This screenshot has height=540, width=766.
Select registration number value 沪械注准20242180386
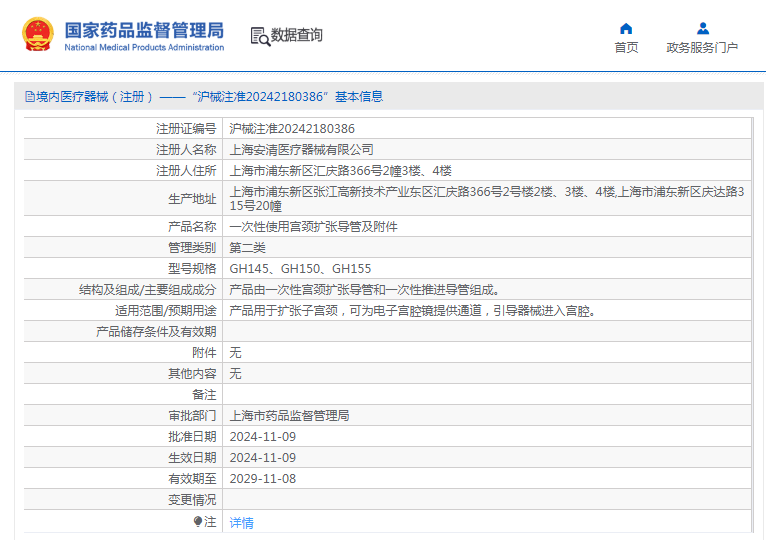tap(292, 129)
